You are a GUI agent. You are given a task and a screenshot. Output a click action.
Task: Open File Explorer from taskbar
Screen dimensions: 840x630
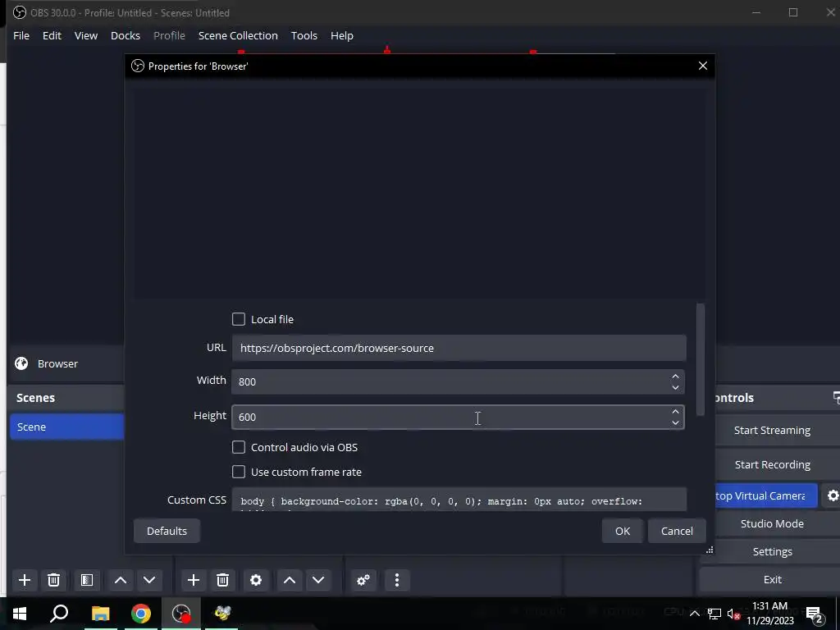100,614
